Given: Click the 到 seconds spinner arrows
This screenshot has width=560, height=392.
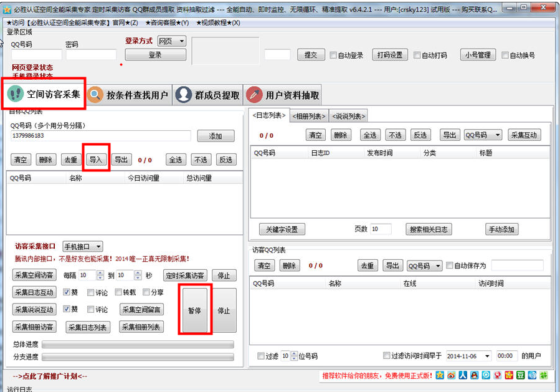Looking at the screenshot, I should (138, 275).
